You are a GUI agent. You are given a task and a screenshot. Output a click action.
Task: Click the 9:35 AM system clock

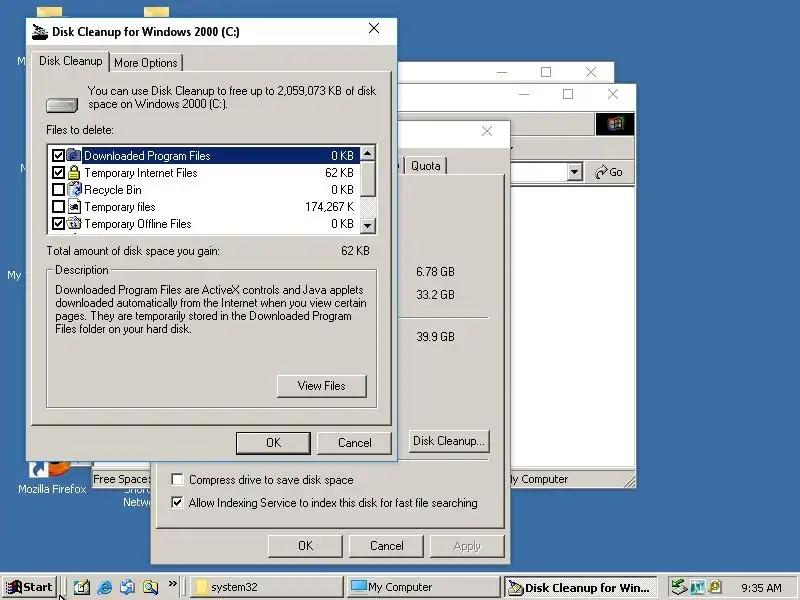[x=761, y=588]
